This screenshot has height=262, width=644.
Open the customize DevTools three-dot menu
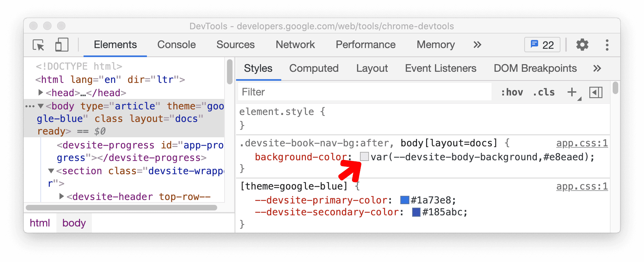[x=607, y=45]
